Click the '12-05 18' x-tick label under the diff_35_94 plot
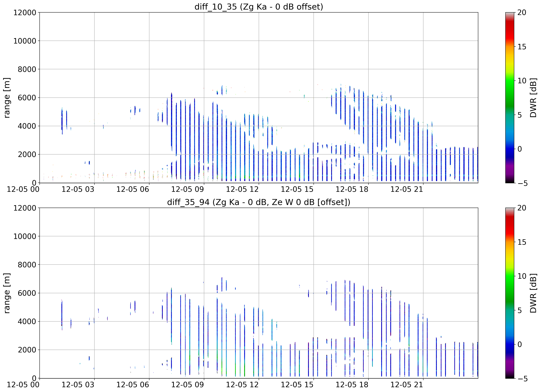 point(352,385)
